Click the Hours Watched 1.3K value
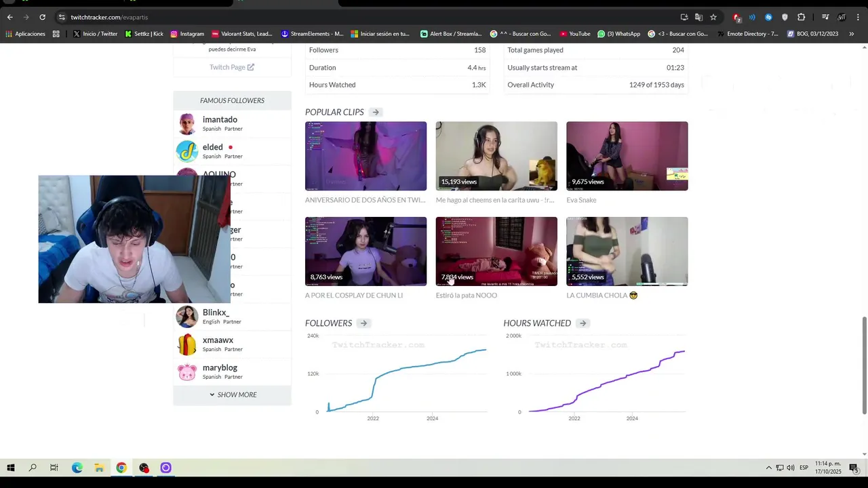The height and width of the screenshot is (488, 868). pos(479,85)
